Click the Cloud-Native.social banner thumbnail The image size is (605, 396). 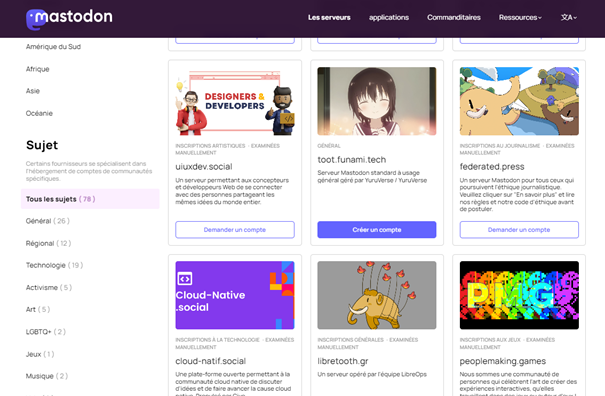click(x=235, y=295)
